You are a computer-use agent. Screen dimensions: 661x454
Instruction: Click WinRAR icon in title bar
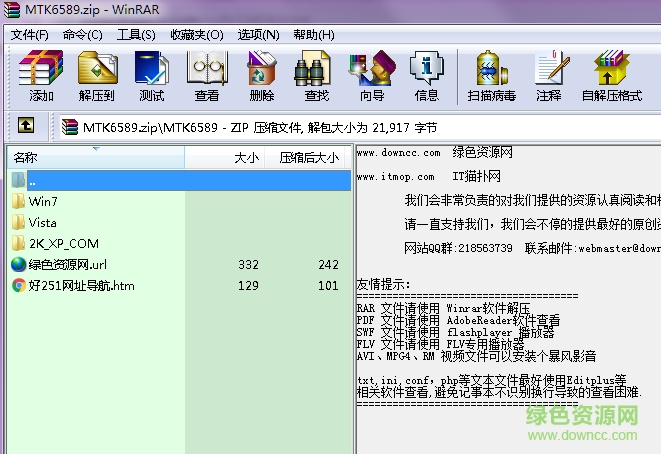(x=12, y=10)
